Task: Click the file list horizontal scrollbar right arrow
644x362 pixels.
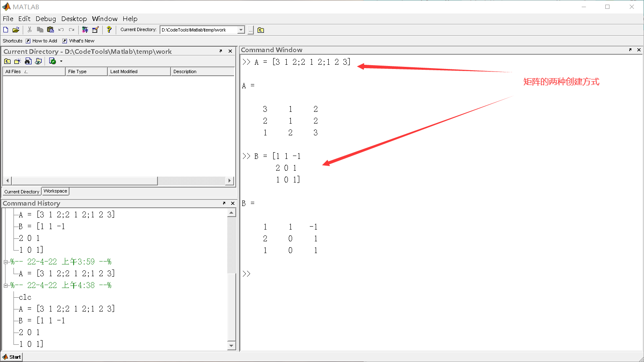Action: coord(229,181)
